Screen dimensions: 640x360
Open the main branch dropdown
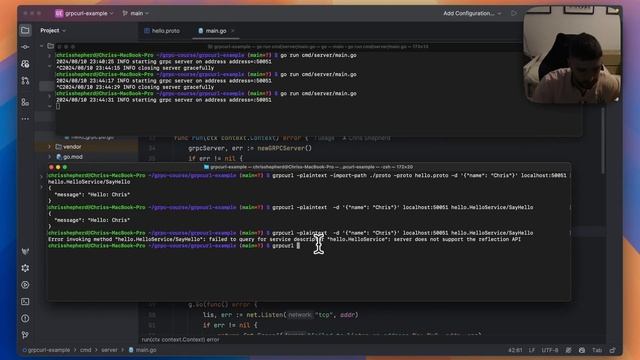[136, 13]
